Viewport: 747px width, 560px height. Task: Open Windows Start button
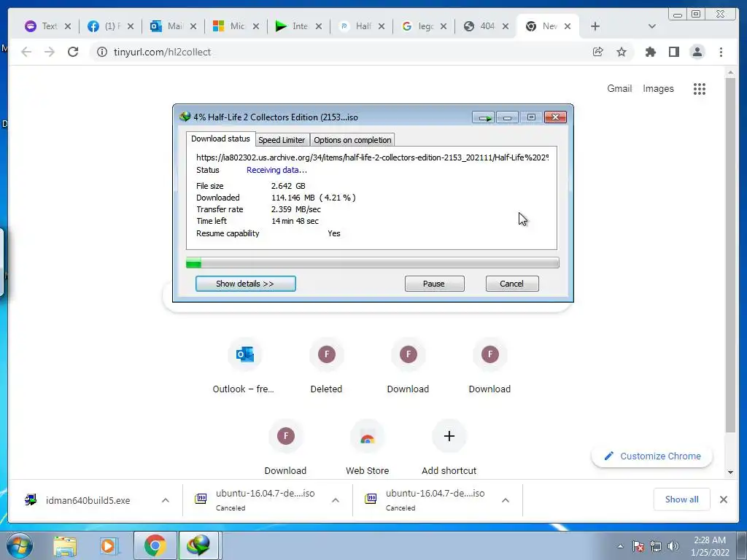pos(19,545)
